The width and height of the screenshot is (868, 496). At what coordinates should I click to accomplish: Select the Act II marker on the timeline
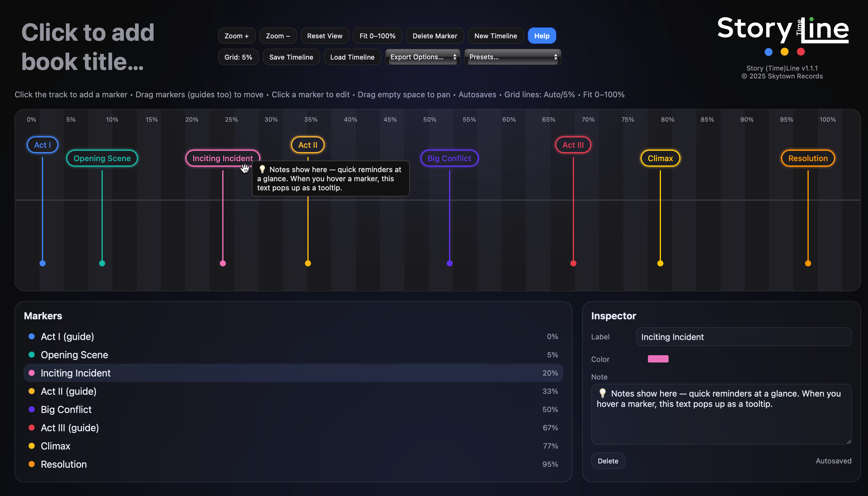click(307, 144)
